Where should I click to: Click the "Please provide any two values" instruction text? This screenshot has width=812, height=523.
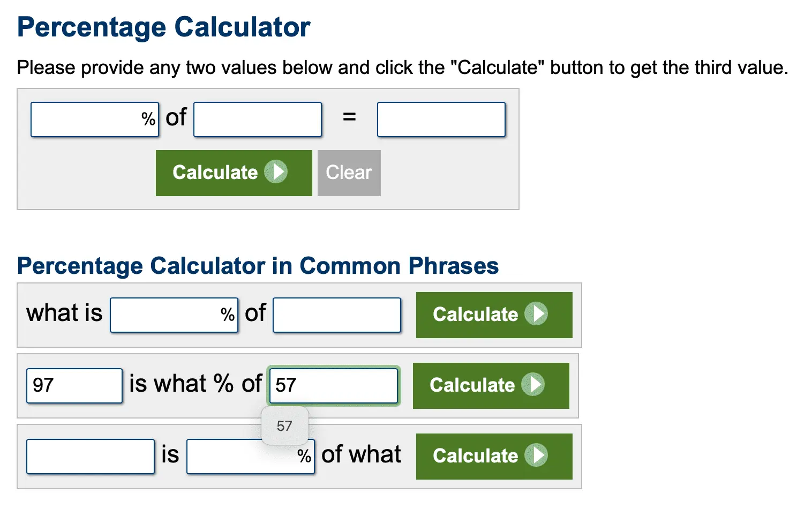402,68
